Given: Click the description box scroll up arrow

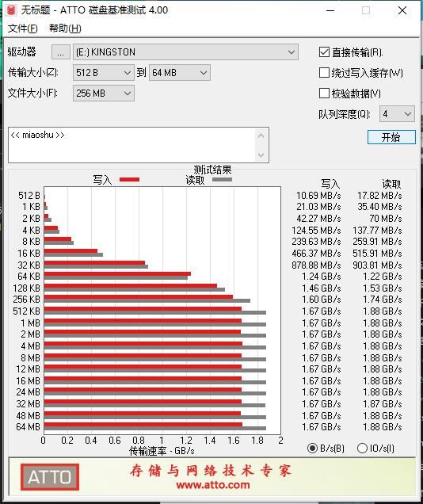Looking at the screenshot, I should (x=261, y=136).
